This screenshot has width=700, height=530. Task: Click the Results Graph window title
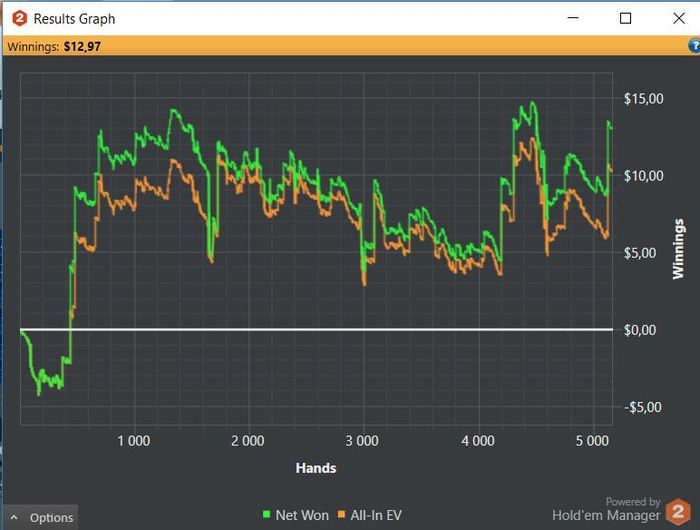coord(75,19)
